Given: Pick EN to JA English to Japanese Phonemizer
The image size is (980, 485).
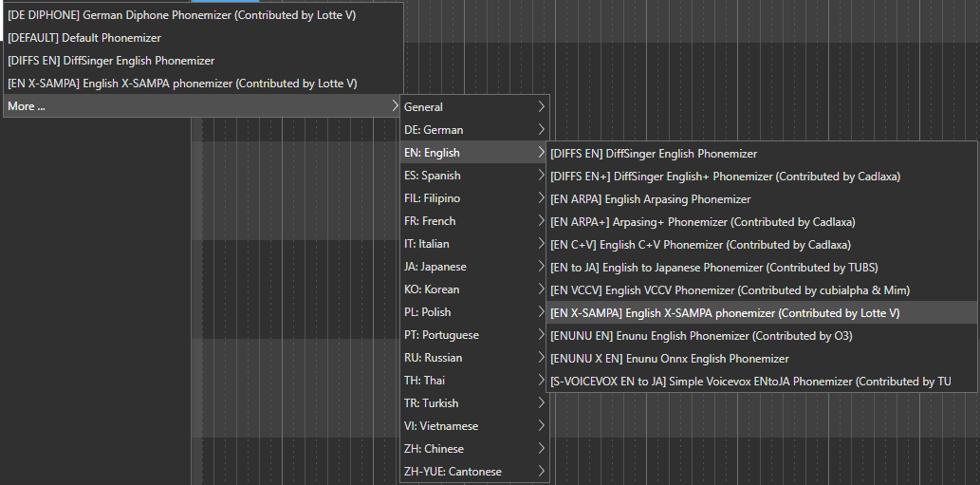Looking at the screenshot, I should click(762, 268).
